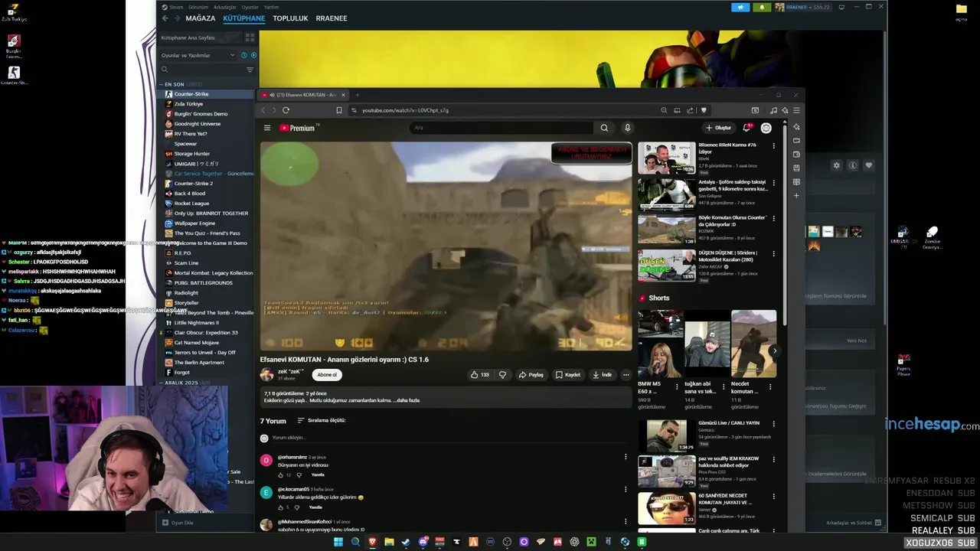This screenshot has height=551, width=980.
Task: Open the İndir download button
Action: click(603, 375)
